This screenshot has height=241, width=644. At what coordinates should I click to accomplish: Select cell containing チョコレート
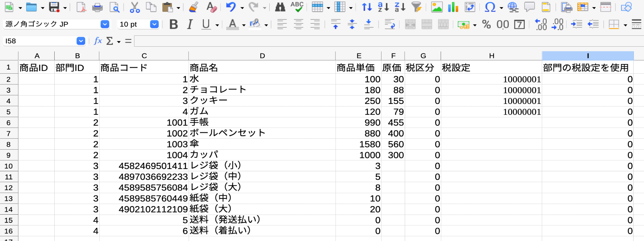pyautogui.click(x=262, y=90)
